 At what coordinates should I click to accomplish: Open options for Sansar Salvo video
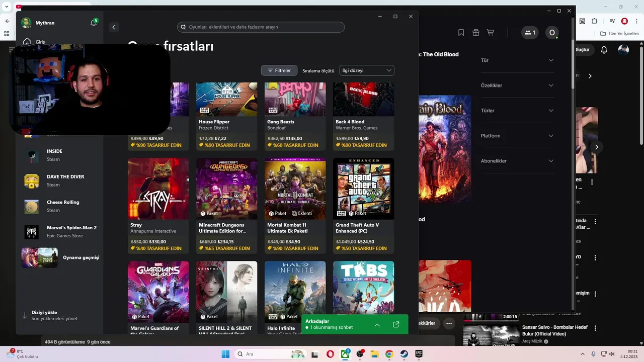(x=595, y=328)
